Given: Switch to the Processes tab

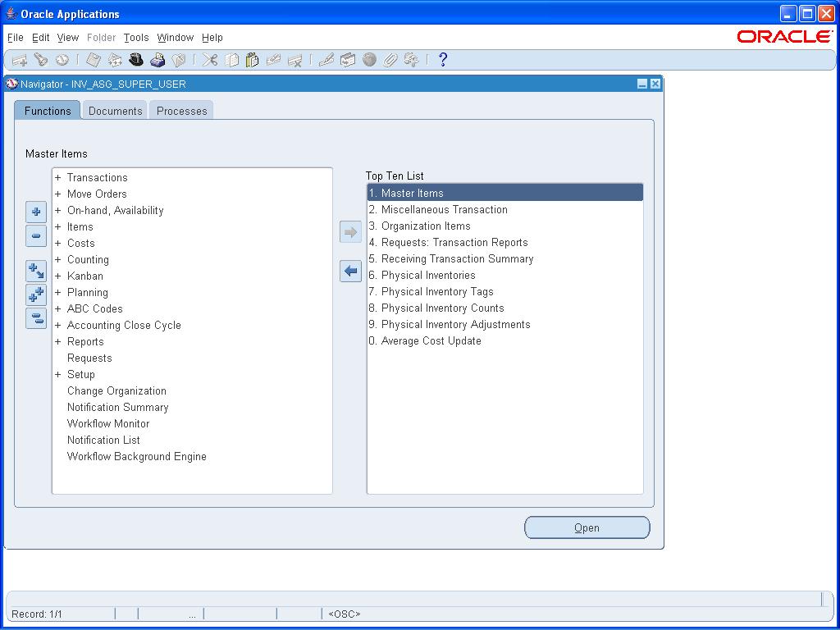Looking at the screenshot, I should click(x=181, y=111).
